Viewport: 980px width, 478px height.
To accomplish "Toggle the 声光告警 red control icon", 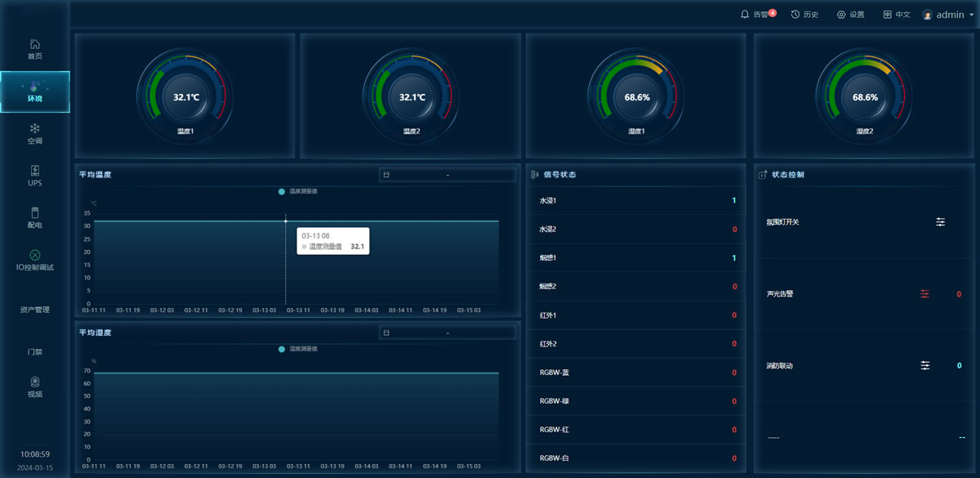I will click(924, 294).
